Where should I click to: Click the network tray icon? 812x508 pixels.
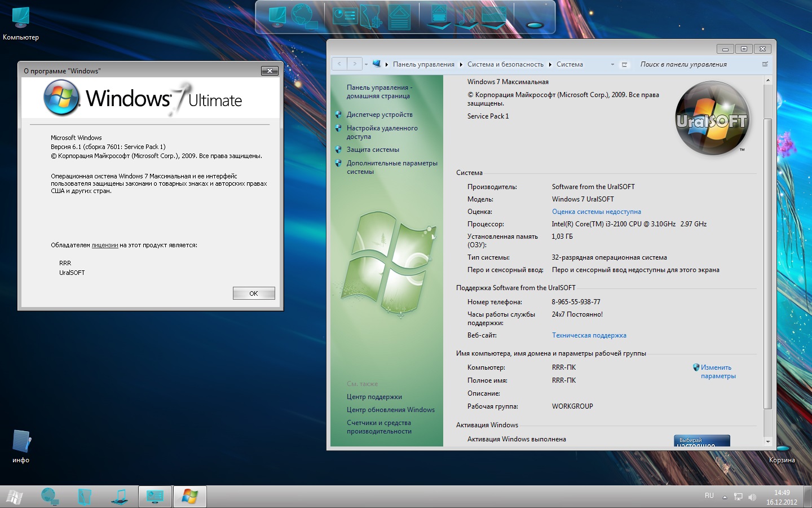pyautogui.click(x=738, y=497)
